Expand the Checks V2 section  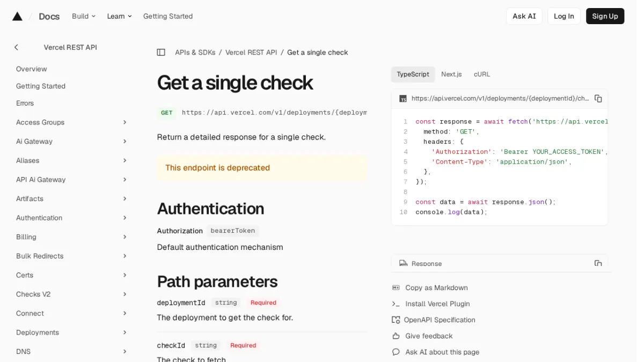(125, 294)
